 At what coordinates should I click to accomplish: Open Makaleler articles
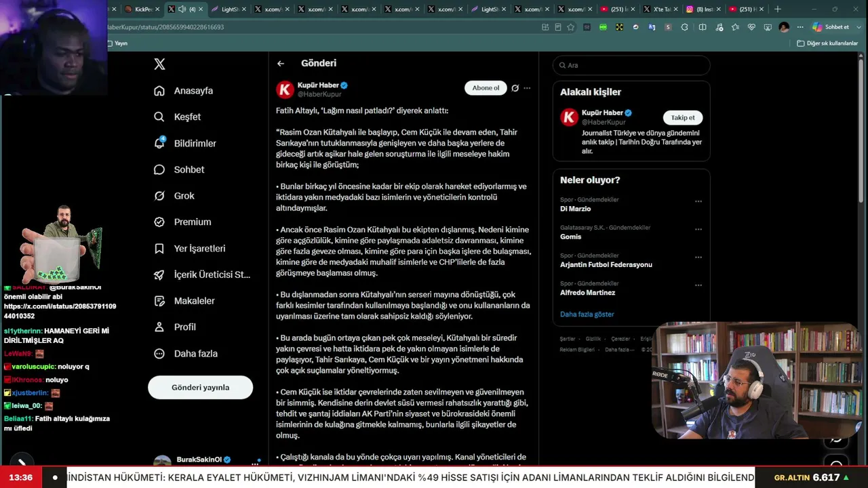click(x=184, y=301)
